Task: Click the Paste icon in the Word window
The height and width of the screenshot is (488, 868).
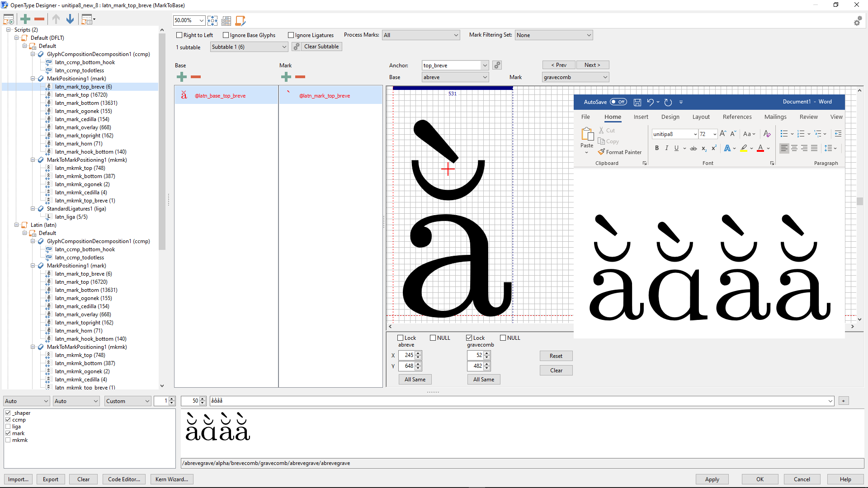Action: (x=587, y=134)
